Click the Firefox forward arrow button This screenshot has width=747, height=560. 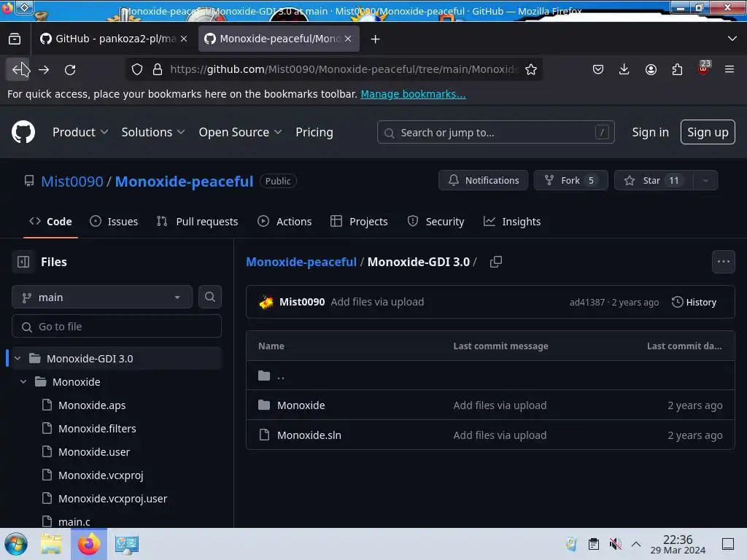click(x=44, y=70)
